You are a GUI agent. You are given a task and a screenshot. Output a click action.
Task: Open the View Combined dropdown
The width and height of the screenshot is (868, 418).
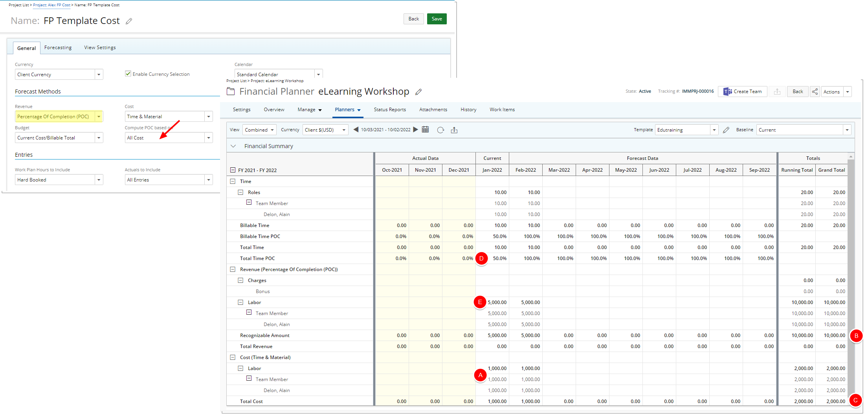click(x=259, y=130)
